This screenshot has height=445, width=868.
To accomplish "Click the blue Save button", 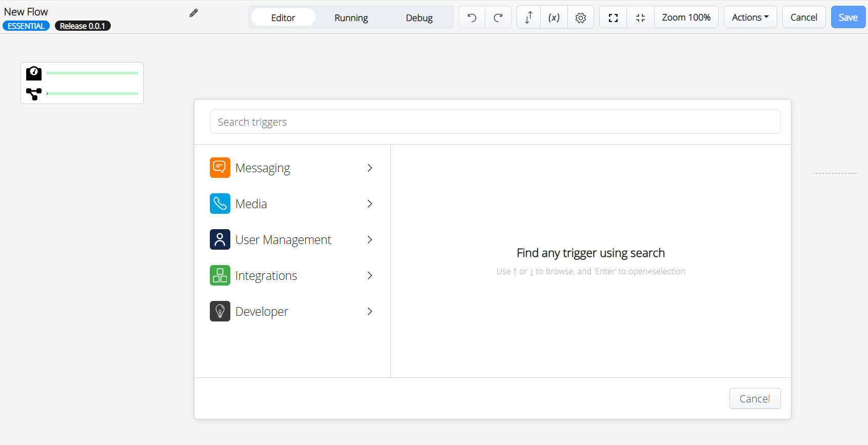I will coord(848,17).
